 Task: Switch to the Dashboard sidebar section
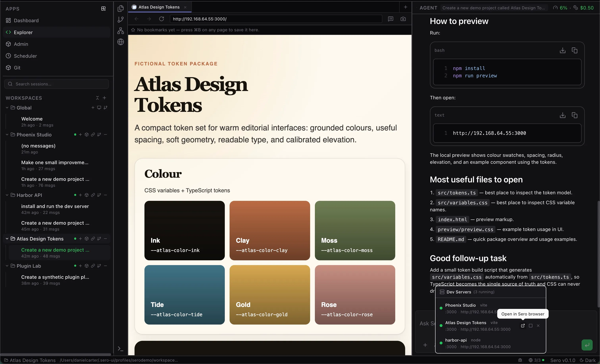click(26, 20)
